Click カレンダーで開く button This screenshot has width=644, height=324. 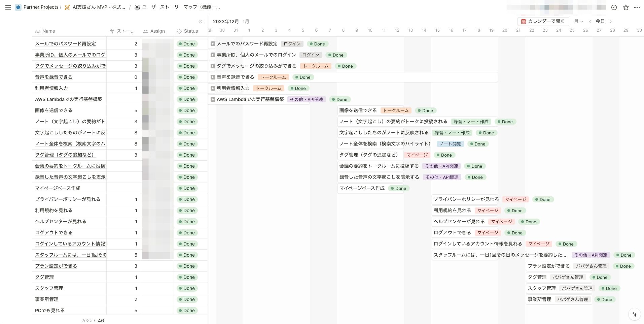[543, 21]
